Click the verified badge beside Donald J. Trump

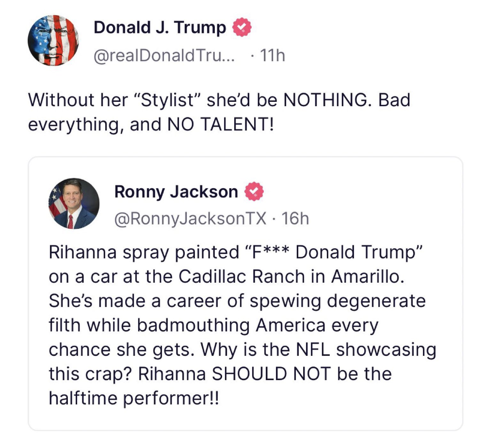click(x=242, y=28)
